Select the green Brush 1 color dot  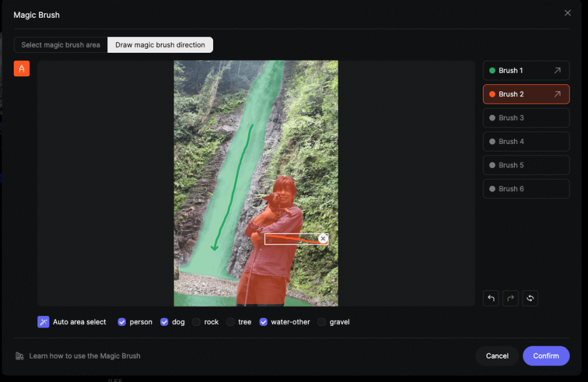(x=492, y=71)
